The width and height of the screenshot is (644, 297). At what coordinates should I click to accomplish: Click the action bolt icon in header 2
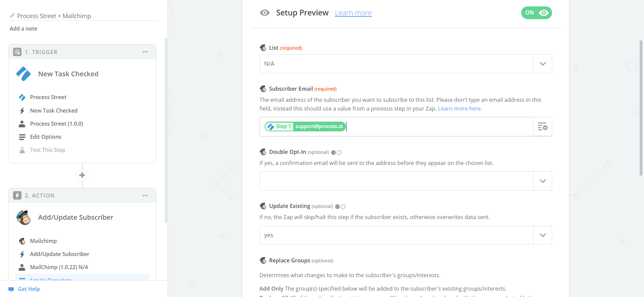(17, 196)
